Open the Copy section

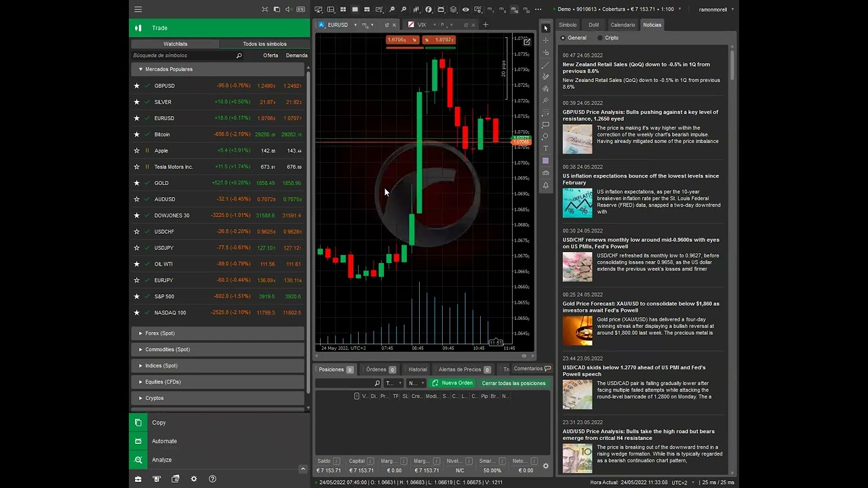pos(218,422)
